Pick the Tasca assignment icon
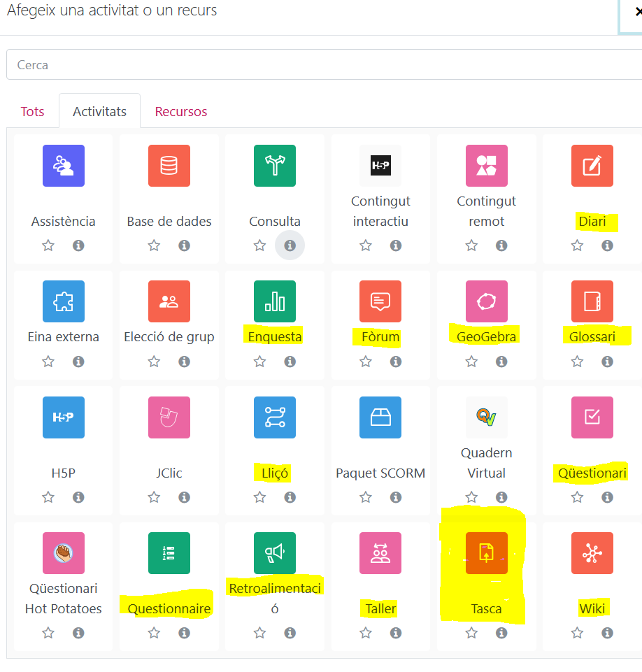642x672 pixels. tap(486, 553)
